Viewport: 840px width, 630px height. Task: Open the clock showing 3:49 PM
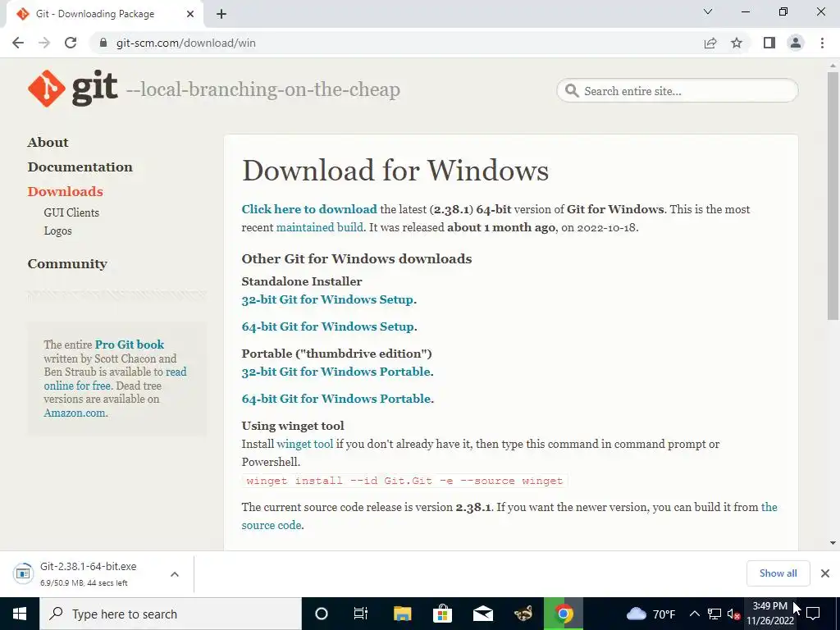coord(769,614)
